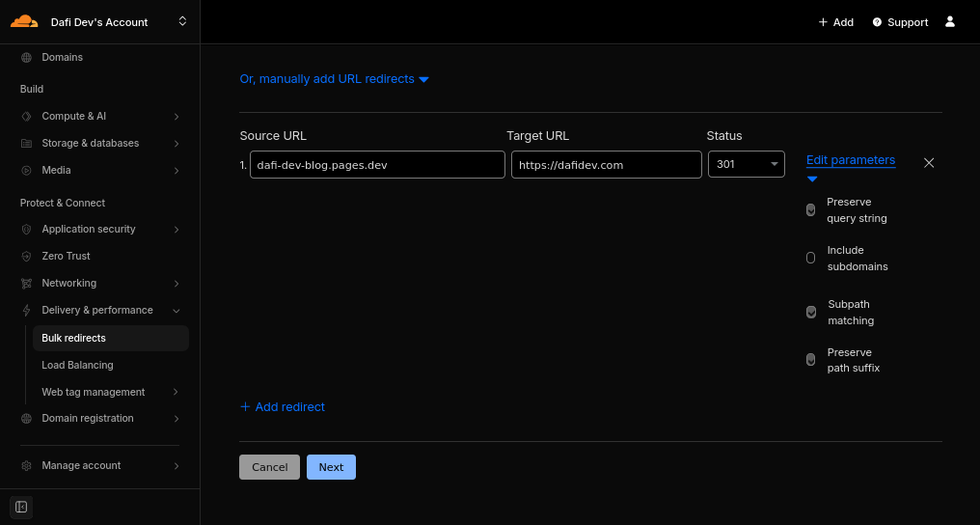Open Domains in sidebar
Image resolution: width=980 pixels, height=525 pixels.
pyautogui.click(x=62, y=58)
